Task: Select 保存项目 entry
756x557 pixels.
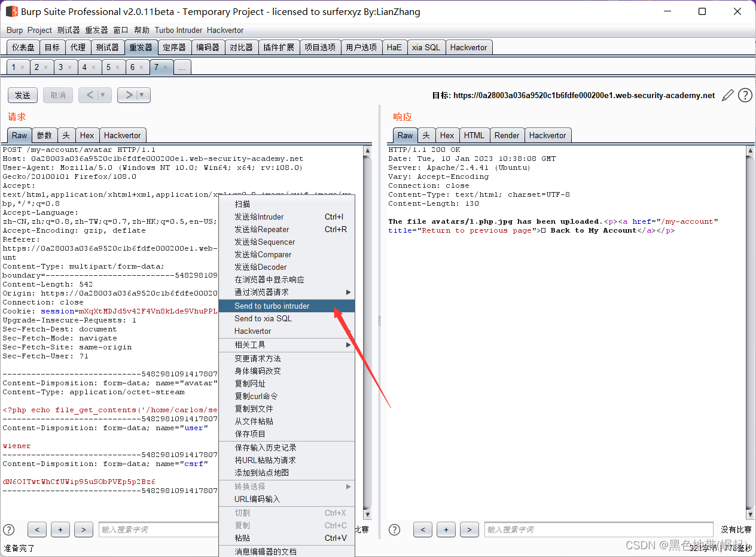Action: pos(286,434)
